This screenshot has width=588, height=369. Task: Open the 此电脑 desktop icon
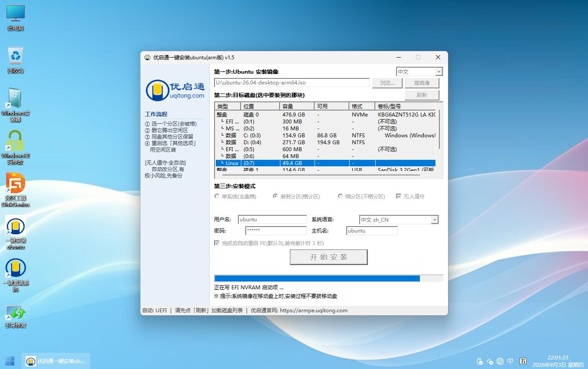(x=16, y=18)
